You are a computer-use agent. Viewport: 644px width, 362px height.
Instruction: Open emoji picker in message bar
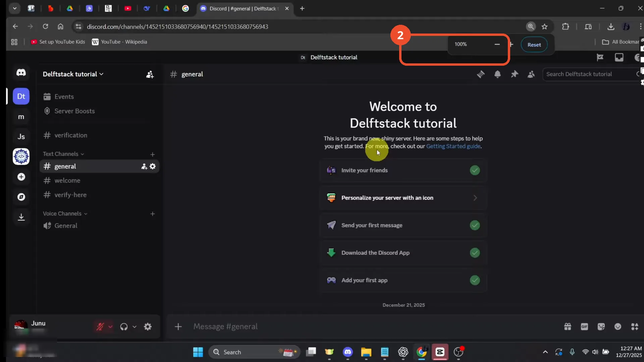pyautogui.click(x=618, y=326)
